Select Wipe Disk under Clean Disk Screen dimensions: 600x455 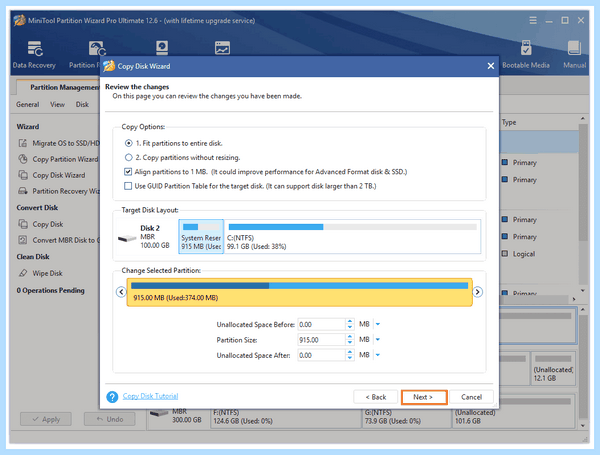pos(41,273)
